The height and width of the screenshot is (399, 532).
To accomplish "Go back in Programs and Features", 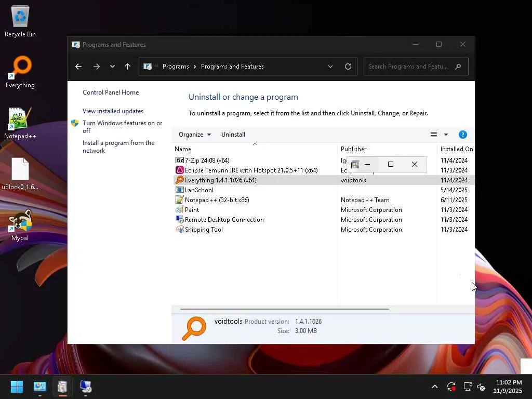I will [78, 66].
